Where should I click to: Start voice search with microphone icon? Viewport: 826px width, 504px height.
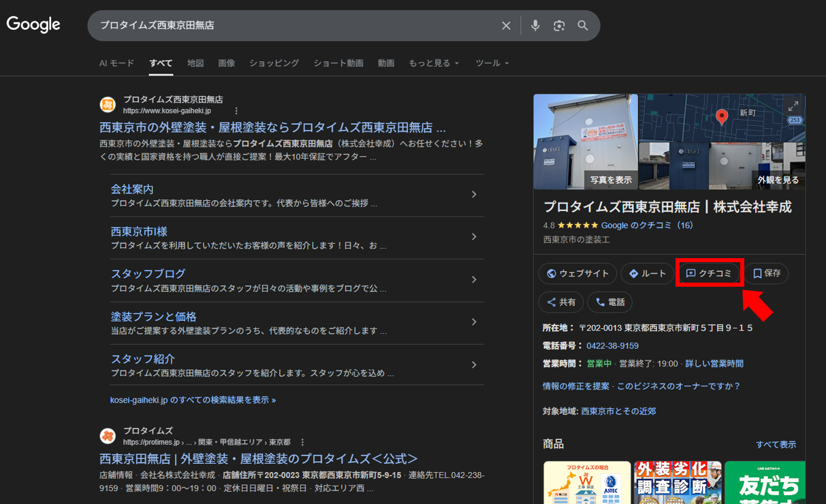(535, 25)
